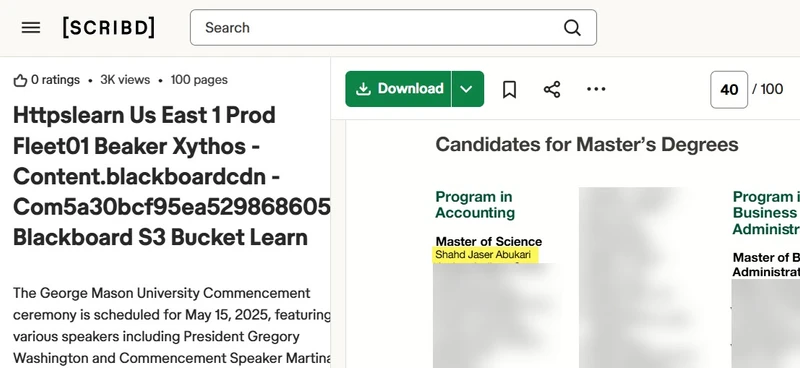Image resolution: width=800 pixels, height=368 pixels.
Task: Click the search magnifier icon
Action: click(572, 28)
